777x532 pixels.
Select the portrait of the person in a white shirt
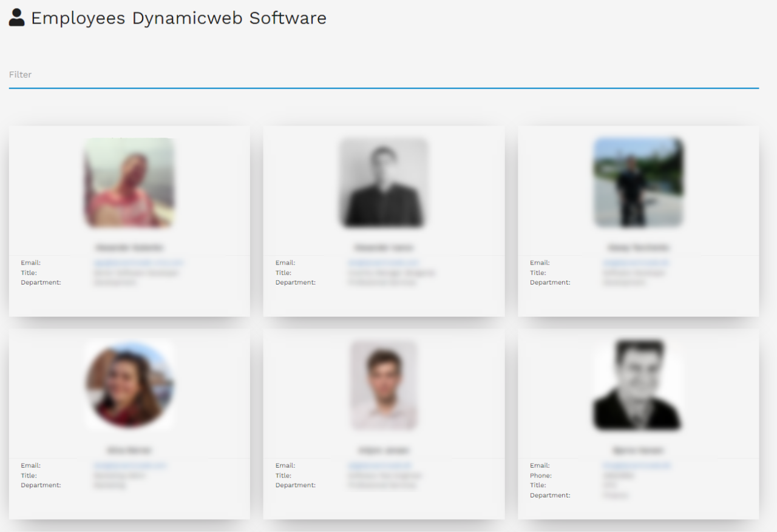coord(384,385)
